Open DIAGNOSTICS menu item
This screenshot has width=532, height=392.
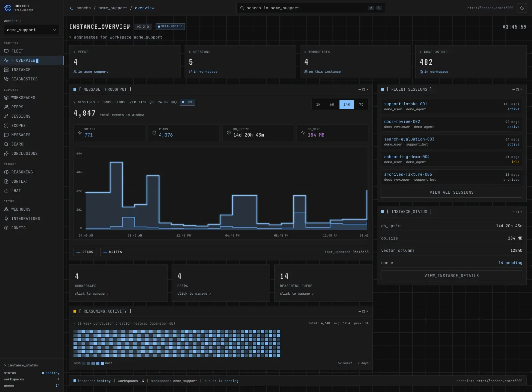click(32, 79)
